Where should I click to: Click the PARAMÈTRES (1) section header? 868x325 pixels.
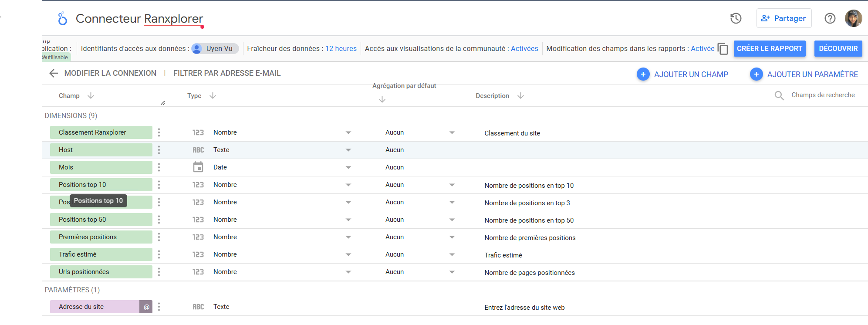click(72, 290)
